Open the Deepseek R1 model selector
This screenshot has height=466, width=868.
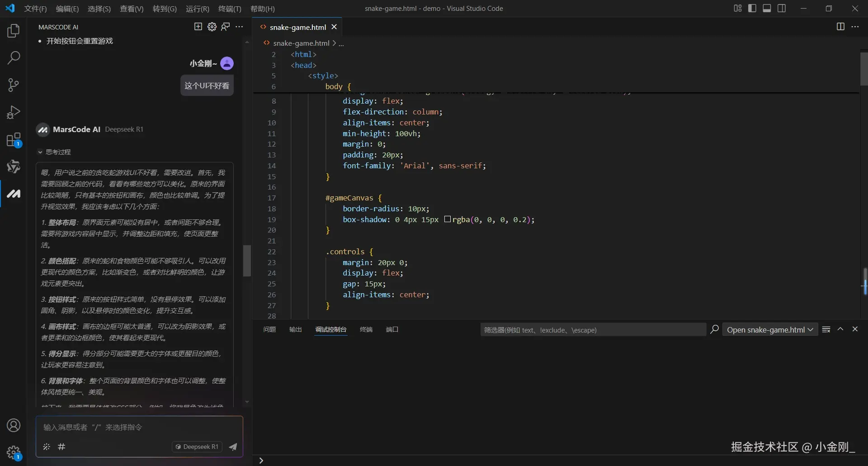[197, 447]
